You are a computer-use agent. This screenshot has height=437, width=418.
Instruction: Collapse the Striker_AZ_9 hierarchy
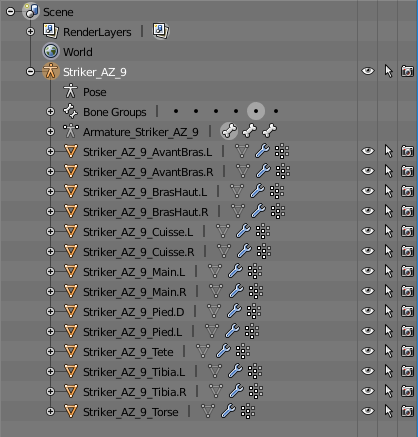pyautogui.click(x=31, y=72)
